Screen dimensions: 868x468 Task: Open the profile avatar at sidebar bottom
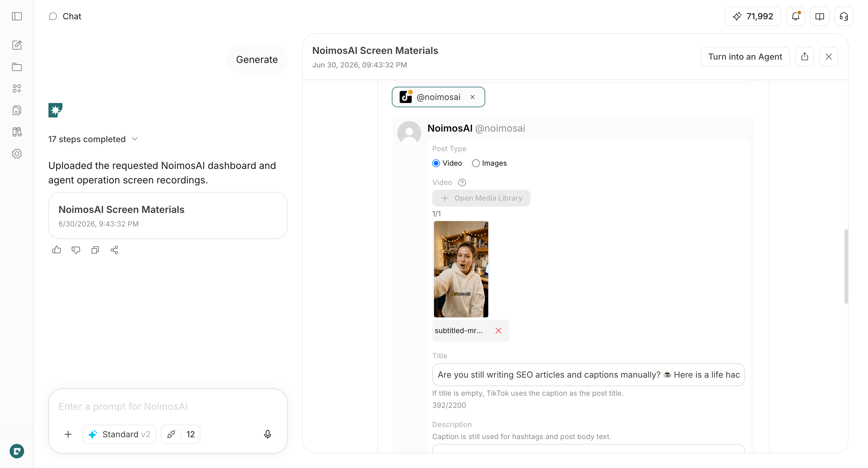[17, 451]
